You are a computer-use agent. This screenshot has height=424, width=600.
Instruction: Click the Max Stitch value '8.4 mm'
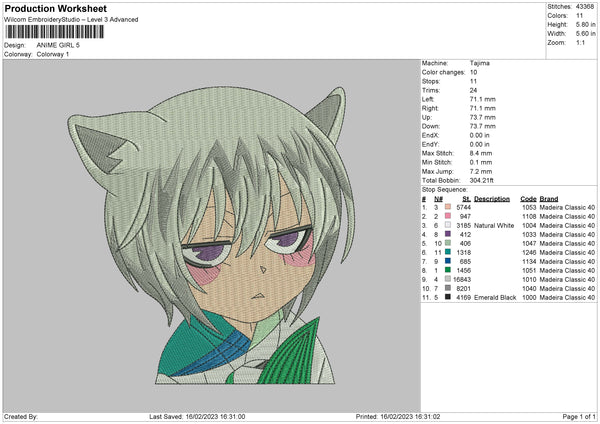pos(481,153)
